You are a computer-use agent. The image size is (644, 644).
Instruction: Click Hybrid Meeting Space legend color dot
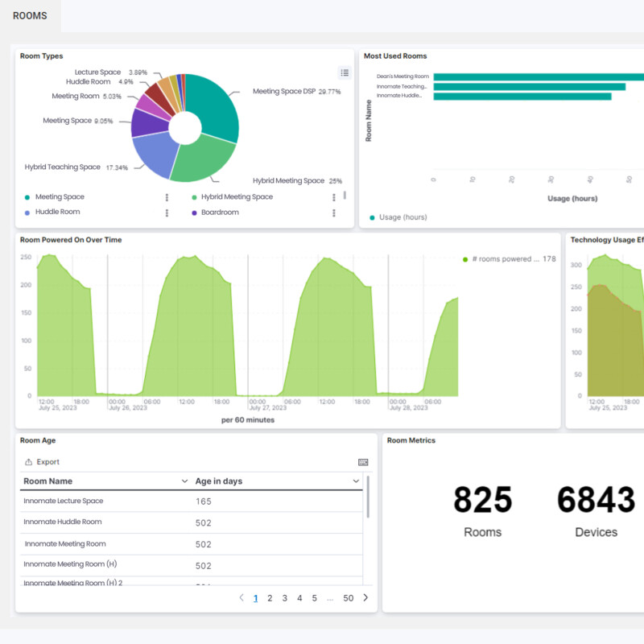coord(194,197)
